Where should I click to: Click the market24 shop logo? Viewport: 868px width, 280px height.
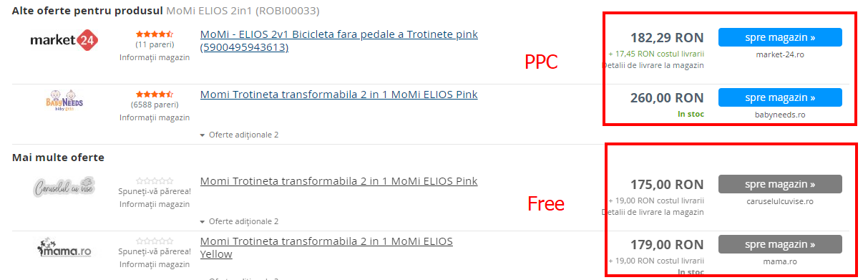click(x=64, y=40)
